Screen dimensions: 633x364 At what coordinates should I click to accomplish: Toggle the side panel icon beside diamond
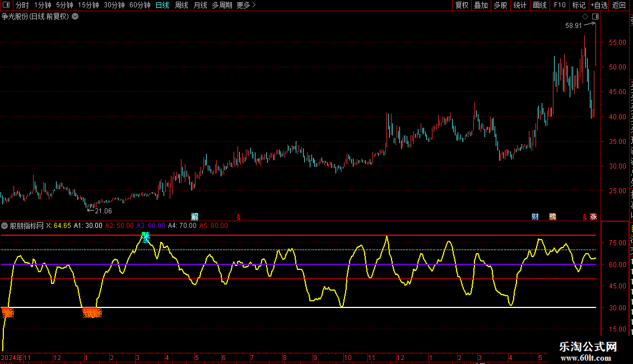pyautogui.click(x=595, y=17)
